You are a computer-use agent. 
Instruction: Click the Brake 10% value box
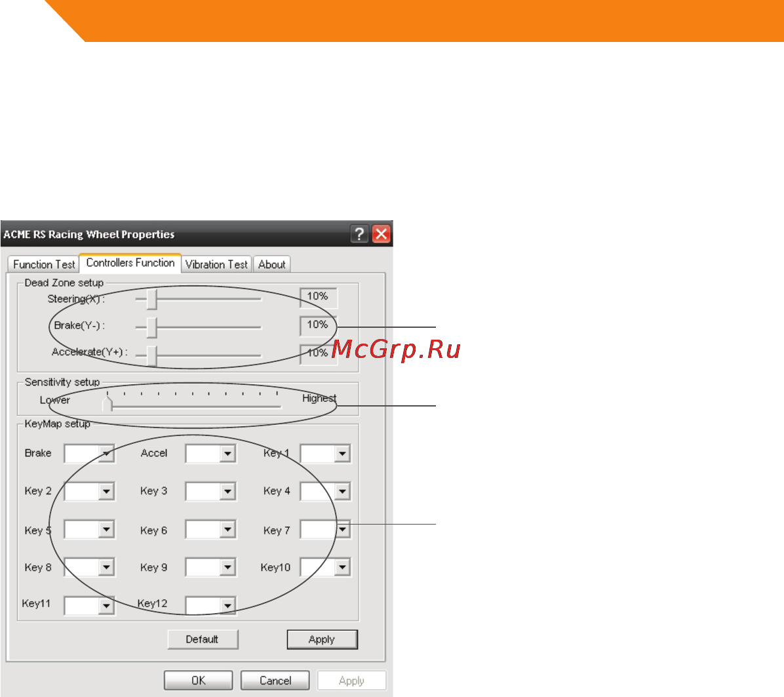point(319,326)
